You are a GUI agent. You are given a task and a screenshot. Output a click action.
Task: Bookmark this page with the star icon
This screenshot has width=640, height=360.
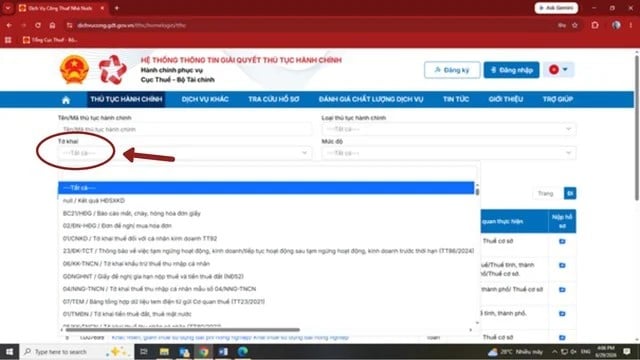coord(575,25)
